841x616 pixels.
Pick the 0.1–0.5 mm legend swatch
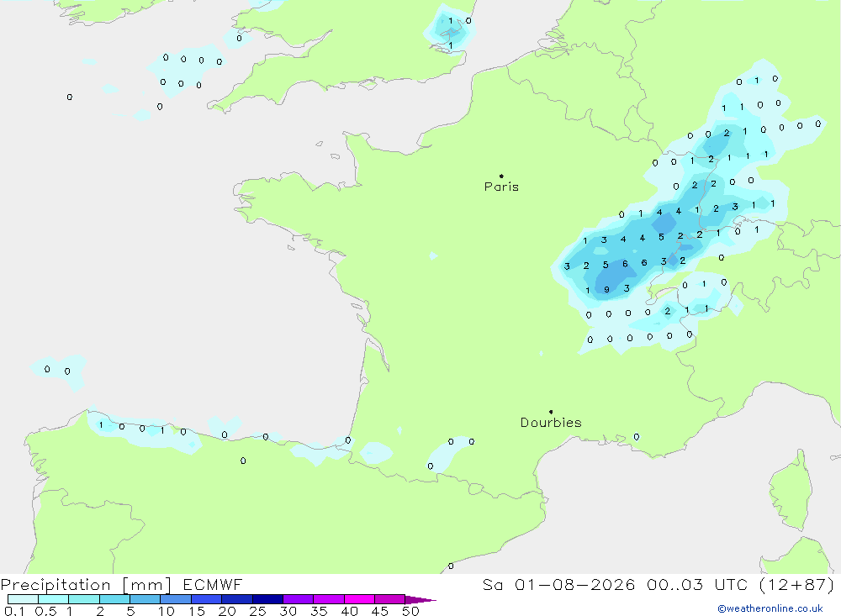point(23,599)
